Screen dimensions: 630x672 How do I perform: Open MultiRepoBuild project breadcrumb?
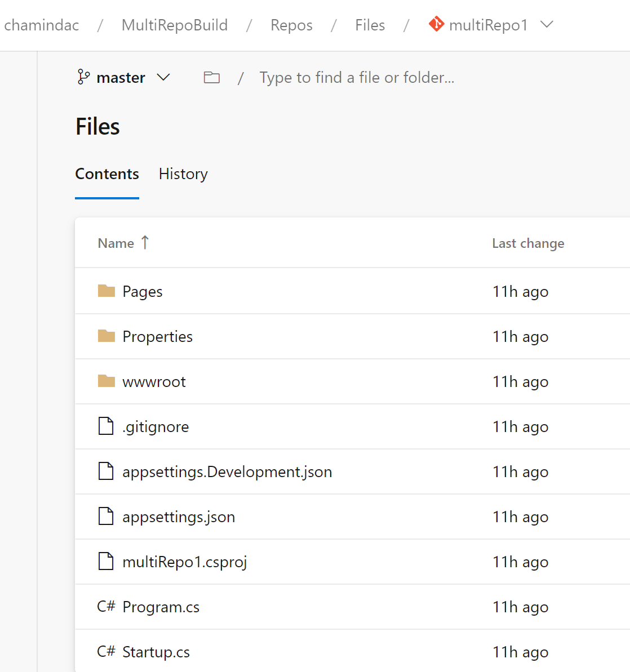click(175, 25)
